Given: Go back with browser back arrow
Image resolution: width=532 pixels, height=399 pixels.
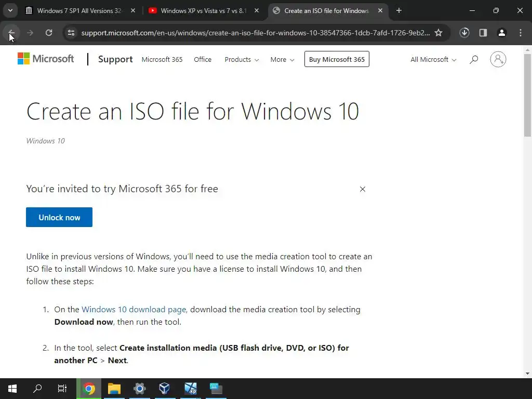Looking at the screenshot, I should coord(11,33).
